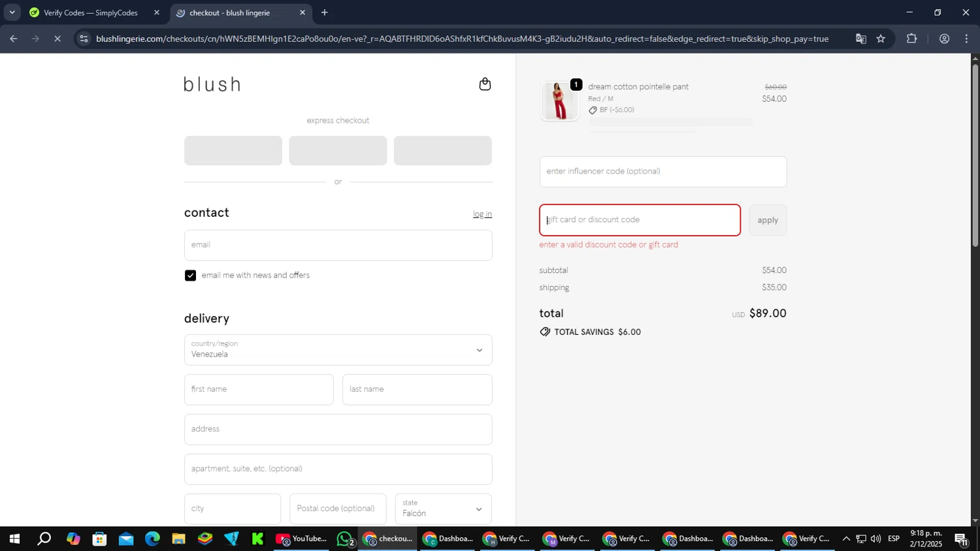This screenshot has height=551, width=980.
Task: Bookmark this page with the star icon
Action: click(881, 39)
